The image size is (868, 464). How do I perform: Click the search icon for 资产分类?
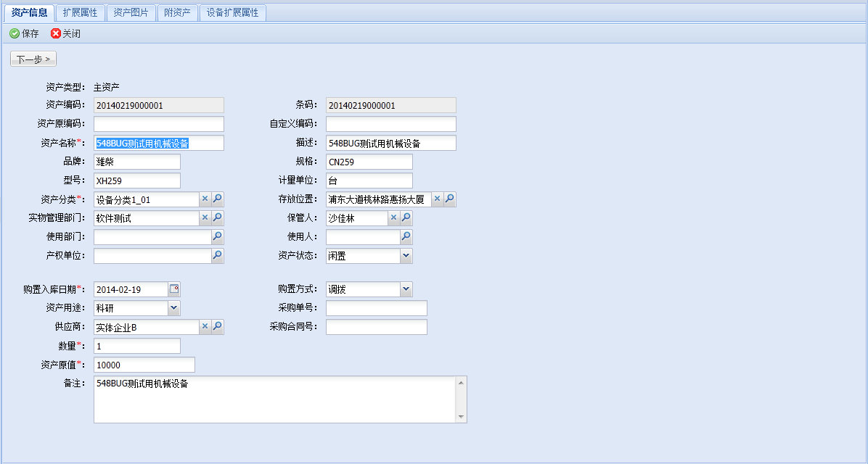point(218,199)
